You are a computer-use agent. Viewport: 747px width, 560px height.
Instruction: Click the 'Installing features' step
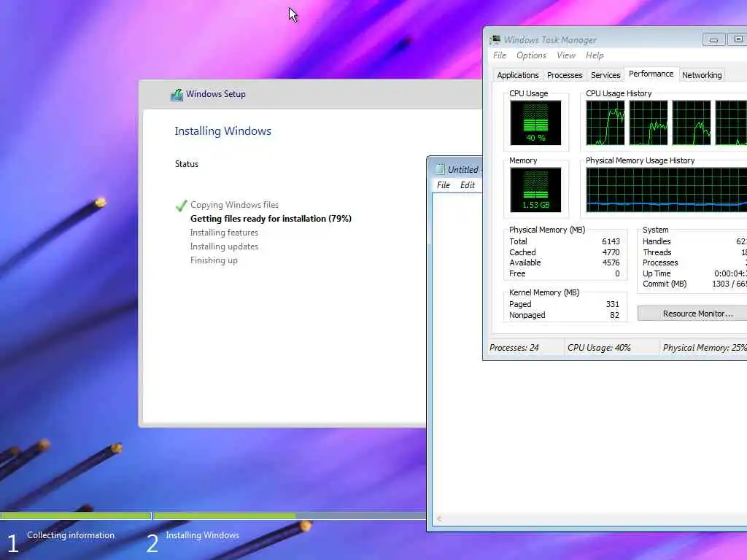pos(224,233)
